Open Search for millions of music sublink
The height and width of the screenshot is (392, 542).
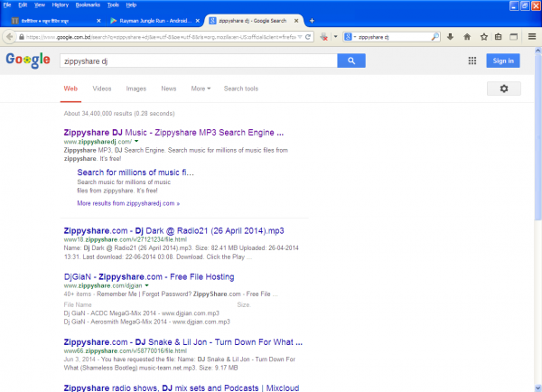135,173
